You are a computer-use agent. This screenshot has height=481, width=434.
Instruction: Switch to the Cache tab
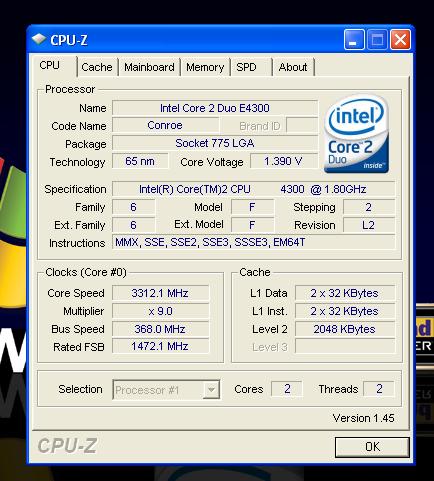tap(97, 67)
